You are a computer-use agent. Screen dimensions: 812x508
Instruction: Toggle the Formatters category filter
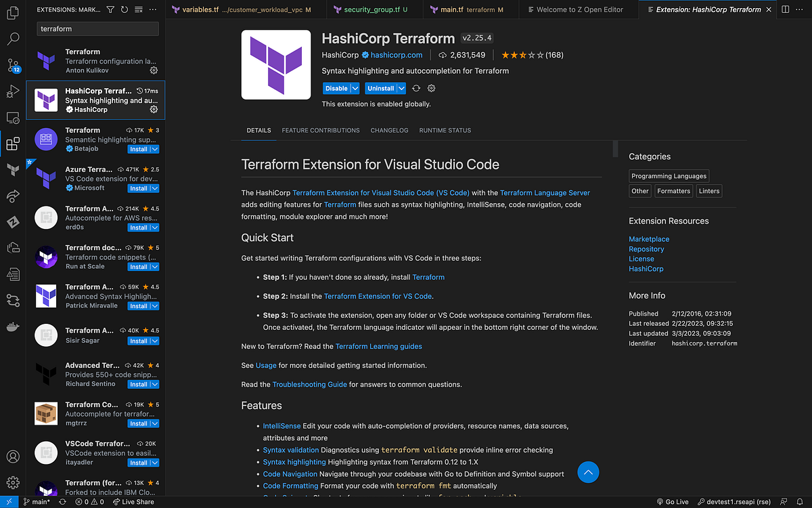click(673, 190)
